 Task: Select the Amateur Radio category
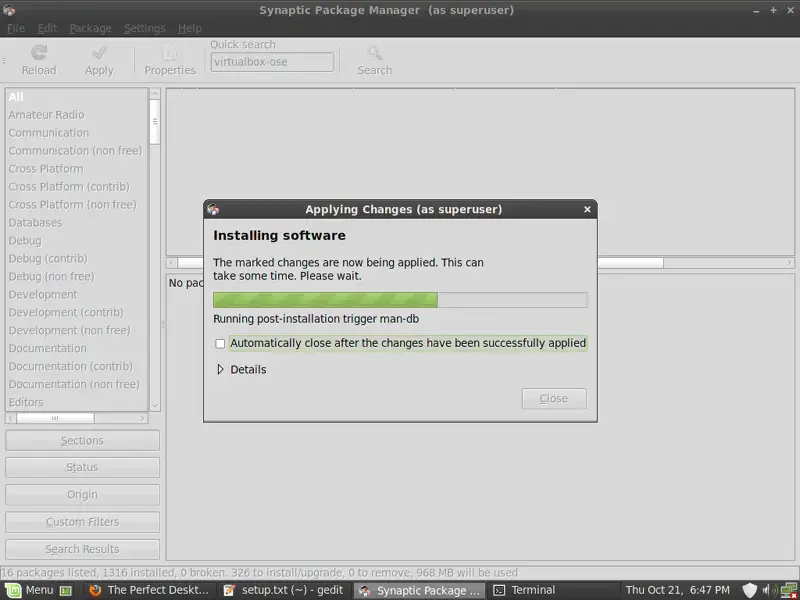pos(77,115)
